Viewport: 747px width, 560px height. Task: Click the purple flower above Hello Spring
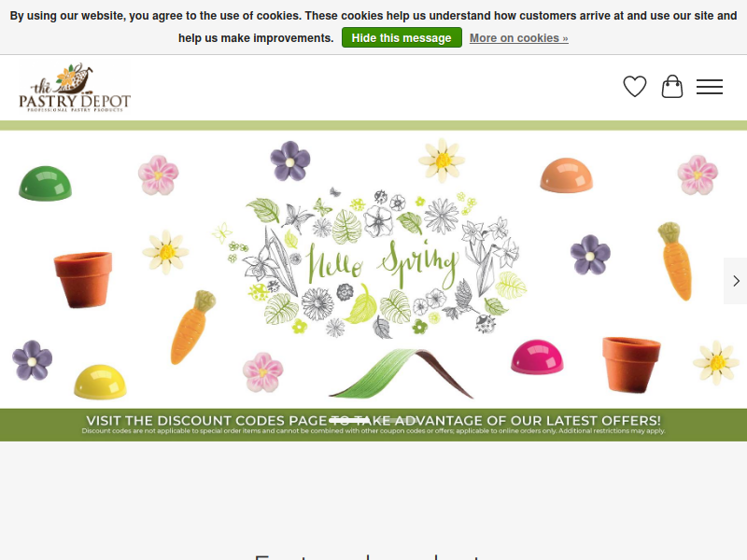290,161
